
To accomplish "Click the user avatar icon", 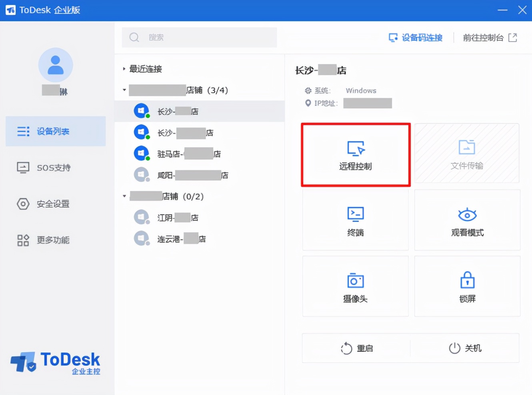I will [56, 65].
